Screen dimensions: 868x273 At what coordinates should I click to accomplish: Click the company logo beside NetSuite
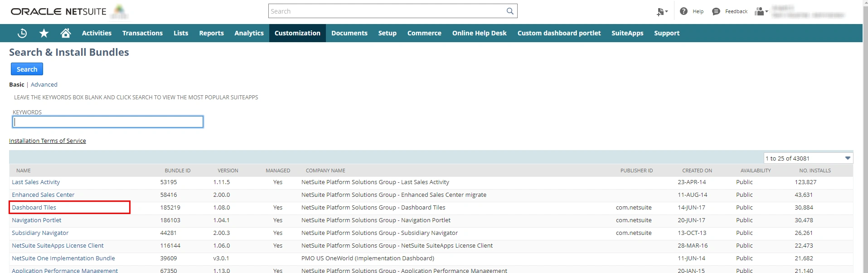click(119, 12)
